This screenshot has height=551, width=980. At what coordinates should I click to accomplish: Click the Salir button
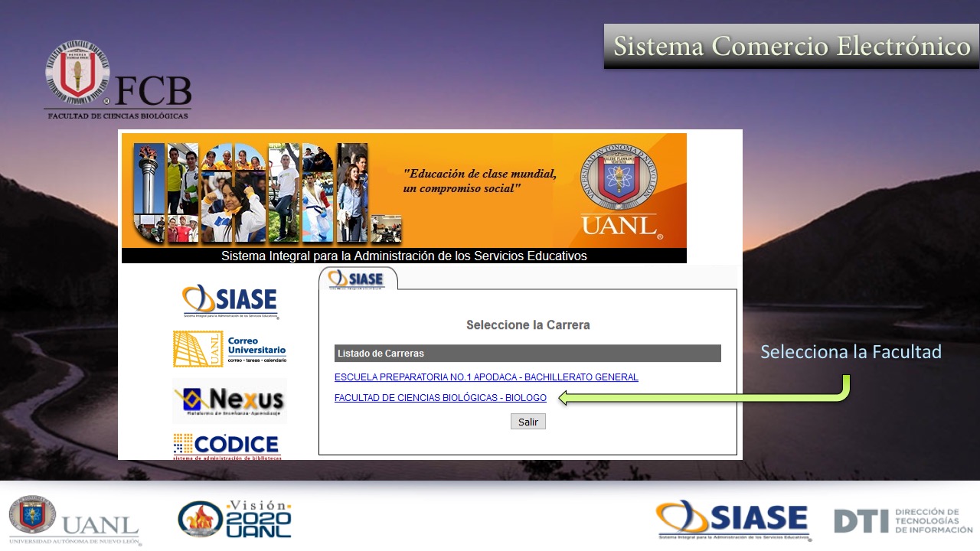coord(528,422)
